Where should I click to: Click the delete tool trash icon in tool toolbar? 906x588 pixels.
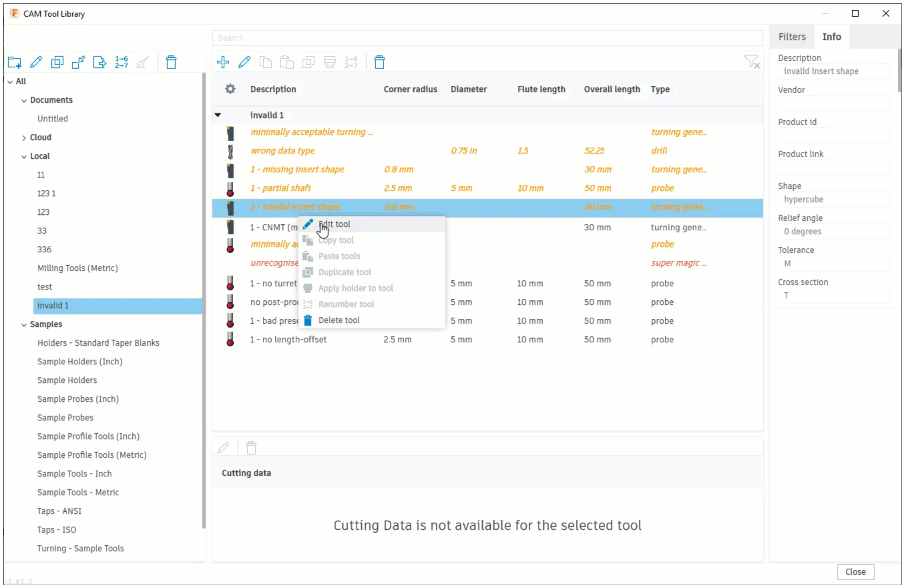(x=379, y=62)
